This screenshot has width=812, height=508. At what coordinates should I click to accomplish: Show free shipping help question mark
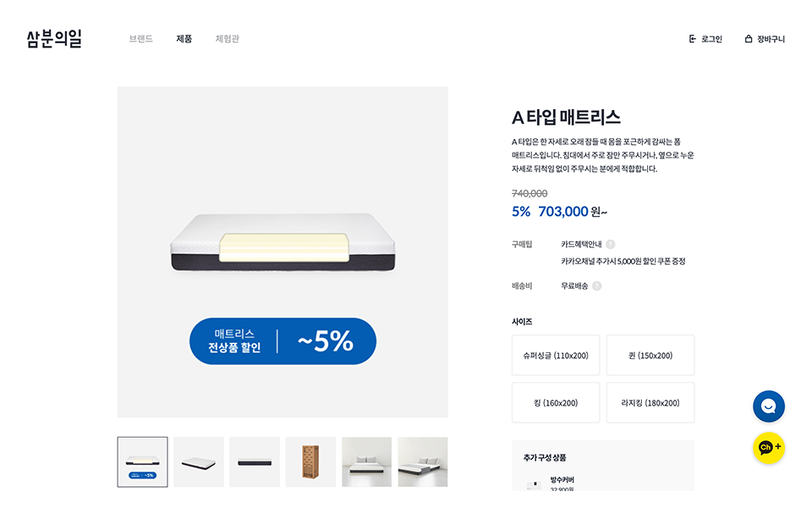coord(597,286)
